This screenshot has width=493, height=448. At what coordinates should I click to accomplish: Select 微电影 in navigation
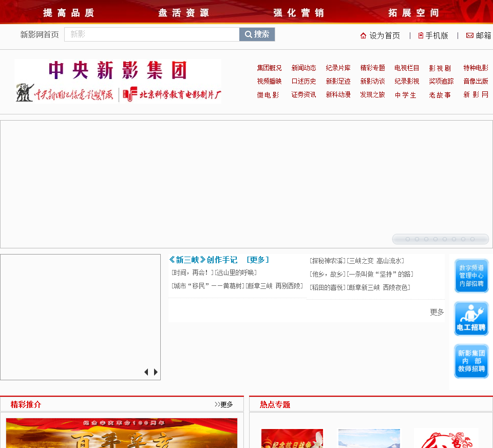tap(268, 95)
